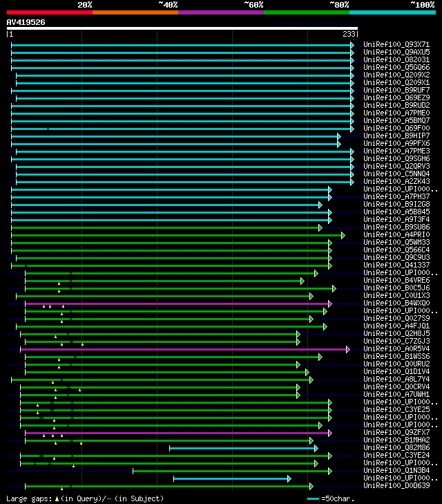
Task: Click the cyan ~100% identity legend segment
Action: pos(392,12)
